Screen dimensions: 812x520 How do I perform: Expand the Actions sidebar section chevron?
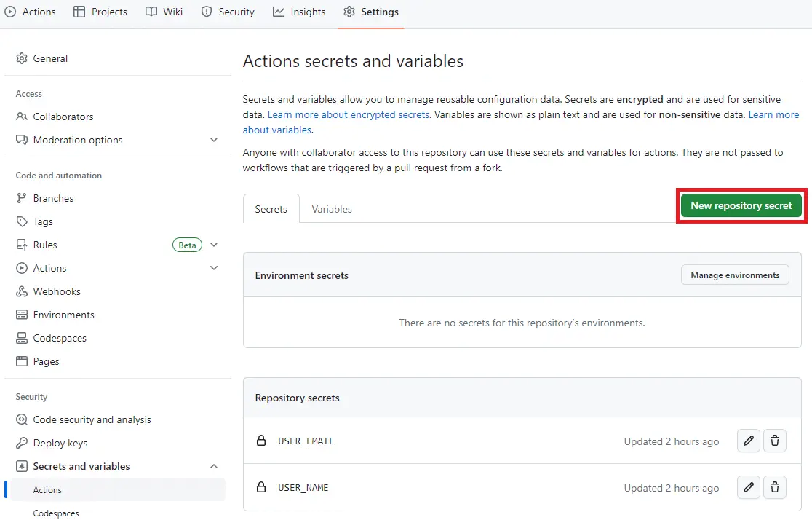[x=214, y=268]
